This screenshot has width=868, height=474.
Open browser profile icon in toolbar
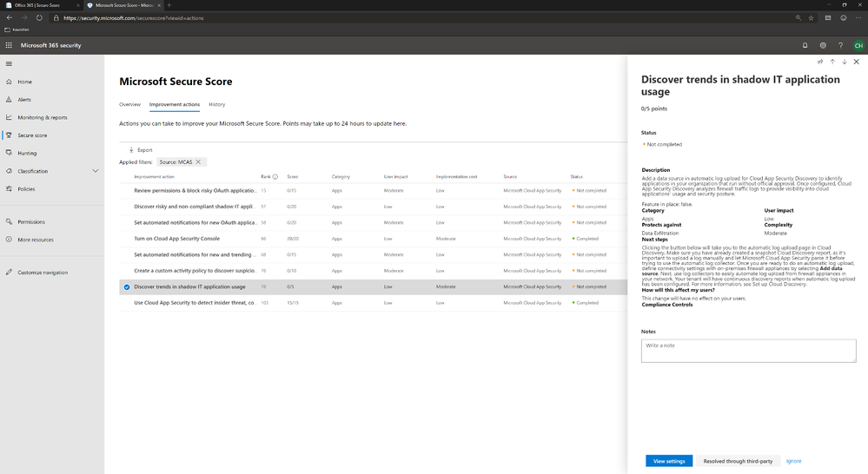844,17
